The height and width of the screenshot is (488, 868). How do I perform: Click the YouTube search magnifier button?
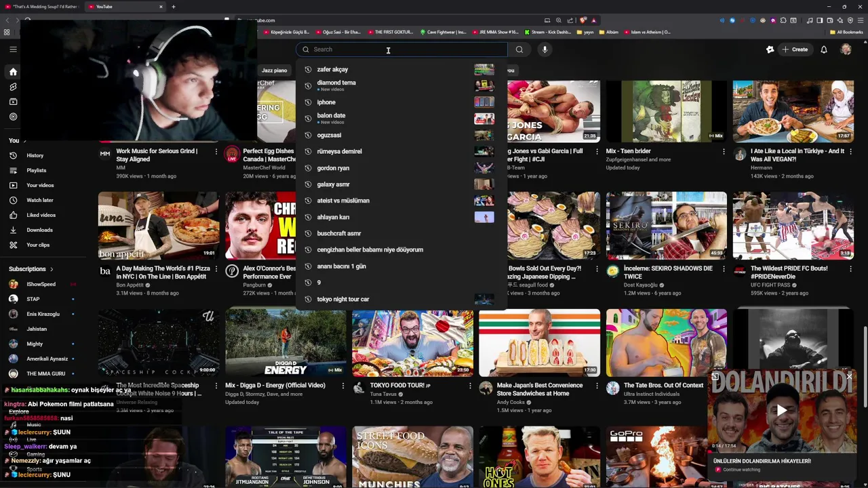tap(519, 49)
